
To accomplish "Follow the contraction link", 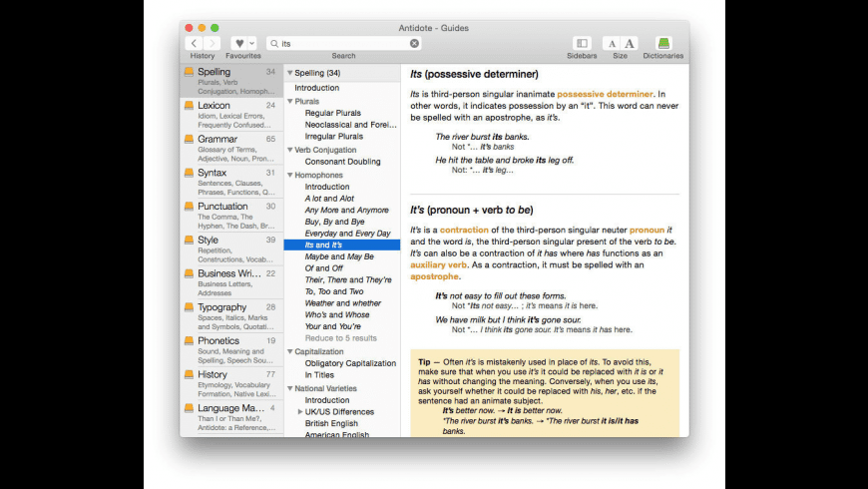I will pyautogui.click(x=464, y=230).
